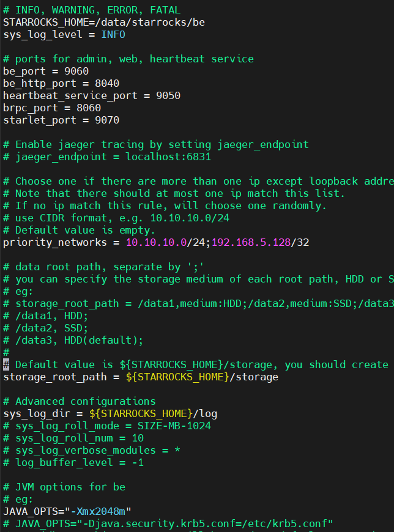Click the '/data2, SSD;' comment line
Screen dimensions: 394x532
click(45, 328)
